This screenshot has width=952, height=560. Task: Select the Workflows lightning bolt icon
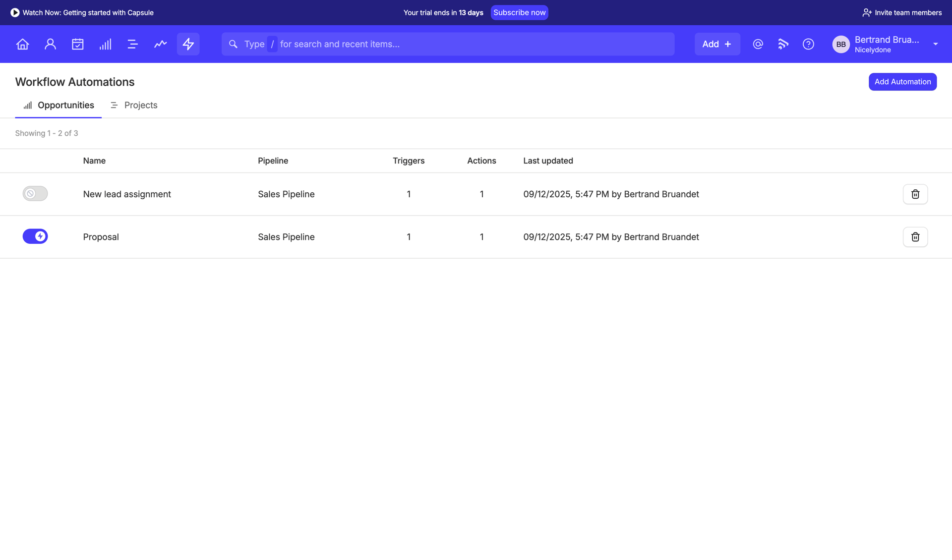tap(188, 44)
